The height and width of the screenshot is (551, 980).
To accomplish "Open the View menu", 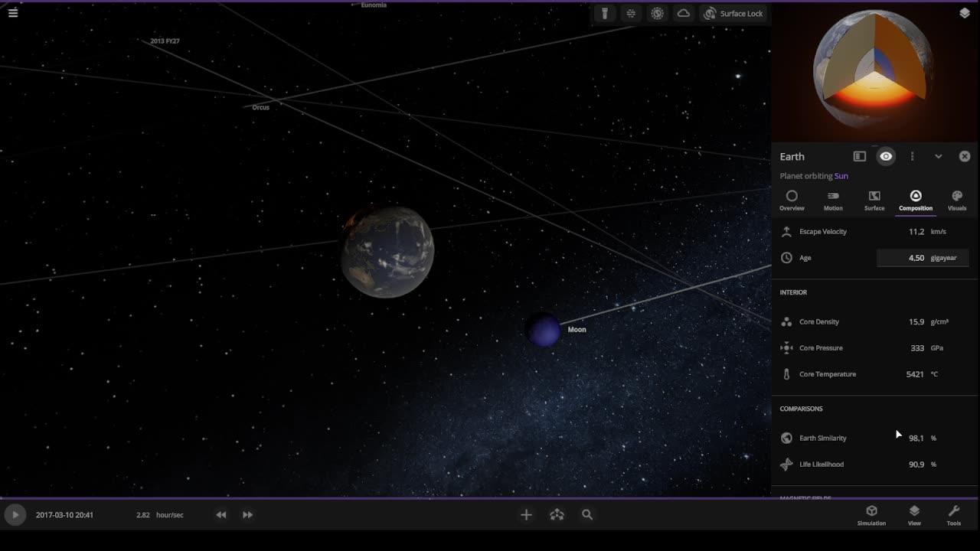I will (914, 515).
